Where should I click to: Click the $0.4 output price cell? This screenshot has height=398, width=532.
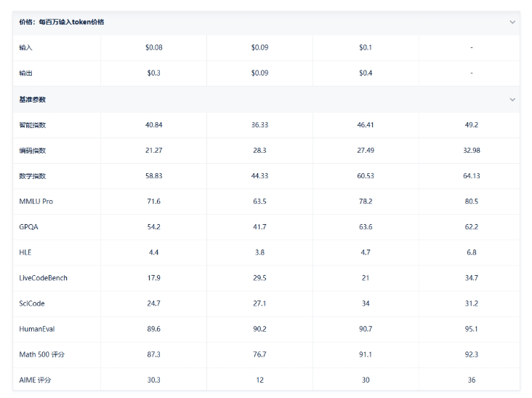coord(366,73)
